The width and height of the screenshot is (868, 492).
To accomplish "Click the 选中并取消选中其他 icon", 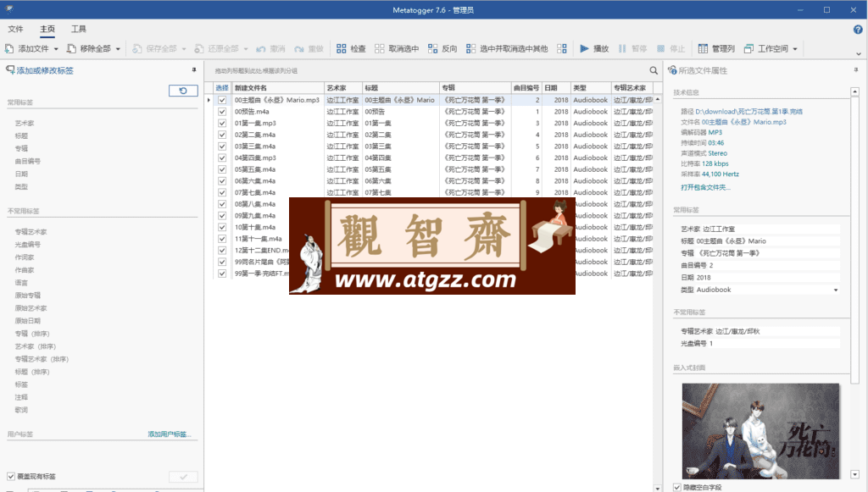I will [470, 48].
